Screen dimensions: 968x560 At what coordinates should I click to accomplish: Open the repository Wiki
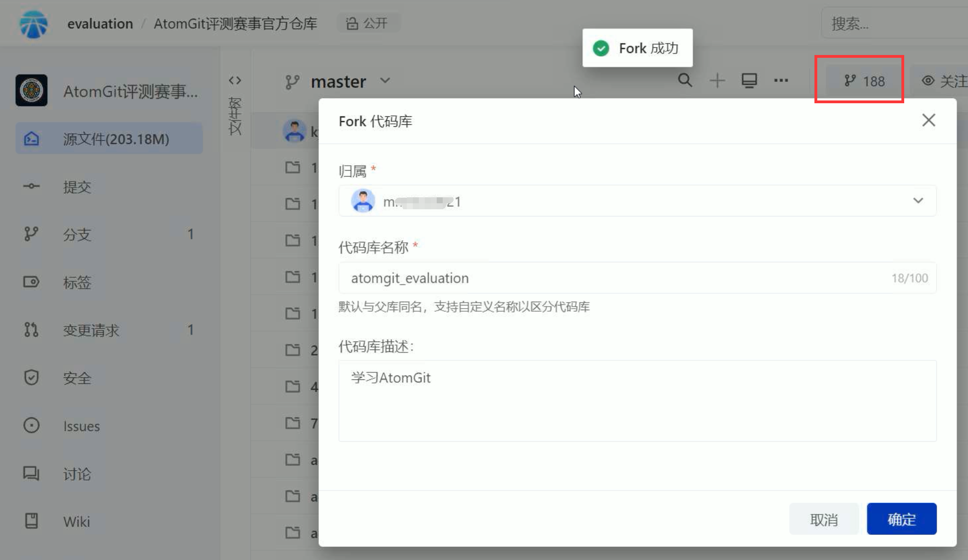pos(76,521)
